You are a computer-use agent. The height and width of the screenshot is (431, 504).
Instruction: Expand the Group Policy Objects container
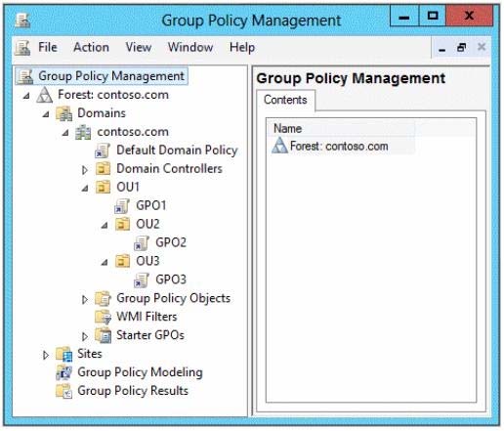(85, 299)
